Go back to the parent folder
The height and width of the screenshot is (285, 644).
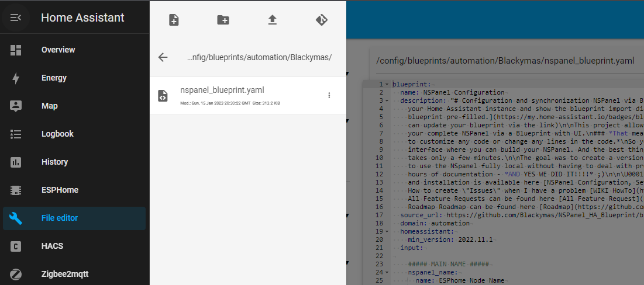163,57
